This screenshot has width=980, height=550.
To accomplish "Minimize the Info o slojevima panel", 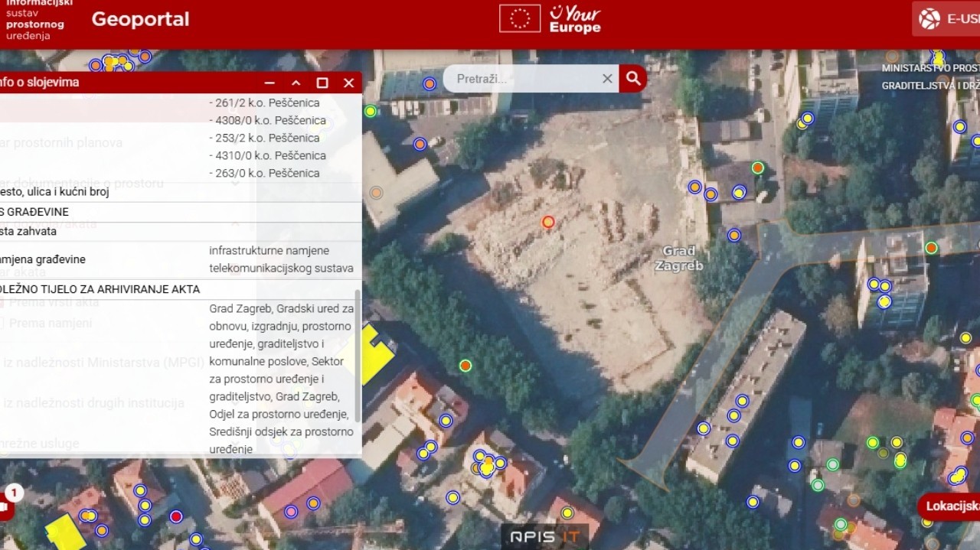I will [269, 83].
